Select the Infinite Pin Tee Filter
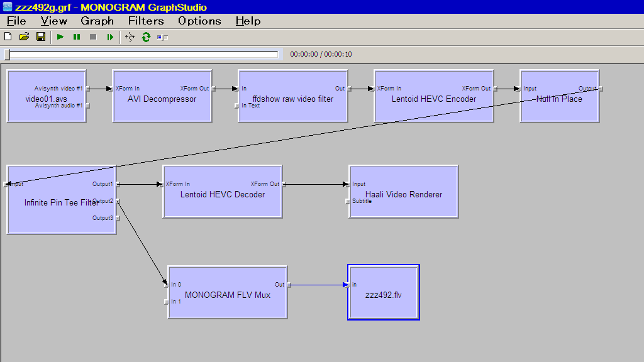This screenshot has height=362, width=644. coord(62,200)
